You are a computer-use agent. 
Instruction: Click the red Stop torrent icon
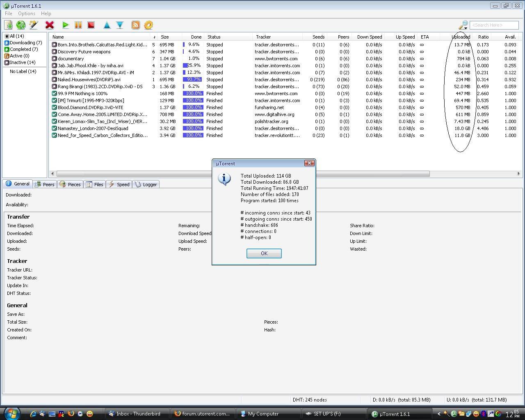pyautogui.click(x=91, y=25)
